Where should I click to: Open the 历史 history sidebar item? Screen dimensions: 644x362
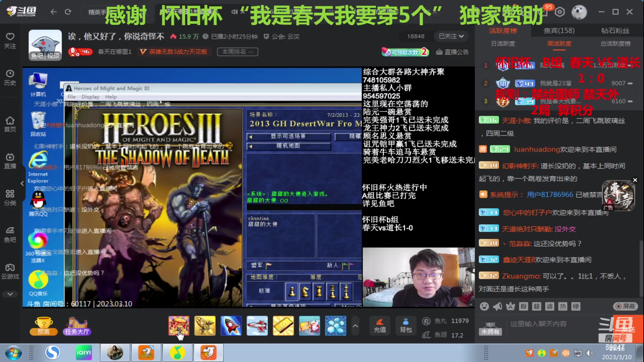pyautogui.click(x=10, y=77)
